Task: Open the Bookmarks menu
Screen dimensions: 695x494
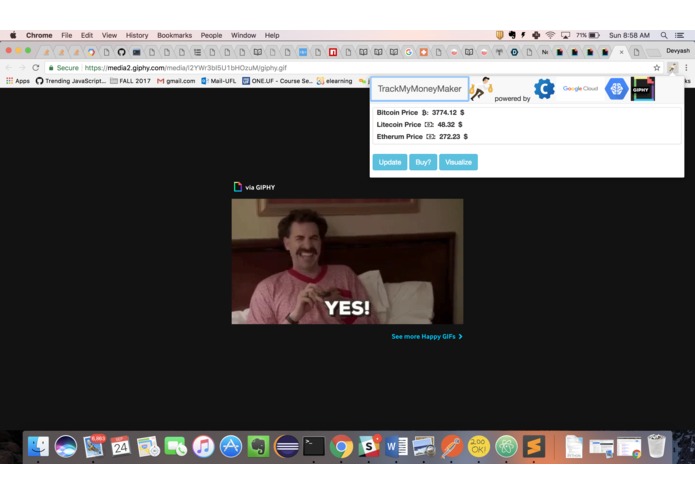Action: pyautogui.click(x=174, y=35)
